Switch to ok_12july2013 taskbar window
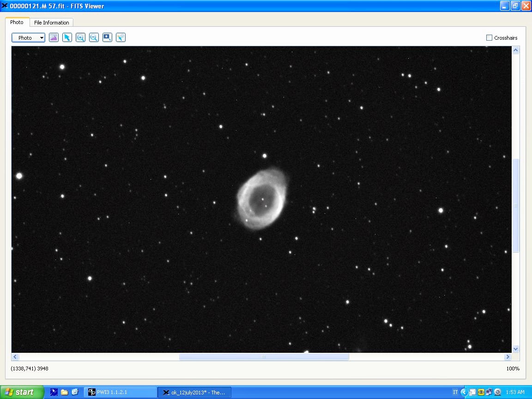This screenshot has height=399, width=532. tap(194, 393)
